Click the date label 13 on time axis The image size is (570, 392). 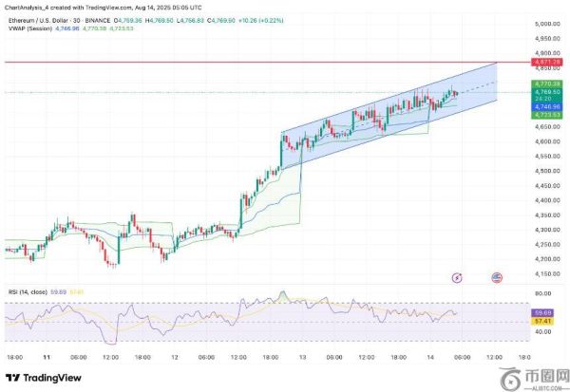pos(302,357)
